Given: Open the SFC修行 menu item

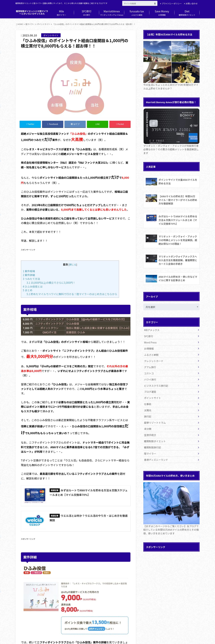Looking at the screenshot, I should tap(87, 13).
